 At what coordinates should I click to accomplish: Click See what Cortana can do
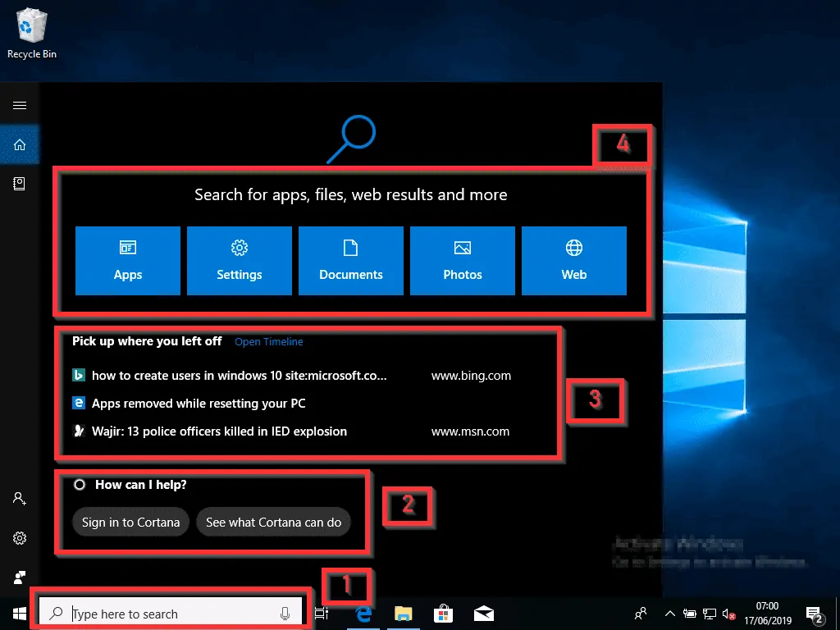click(x=274, y=522)
